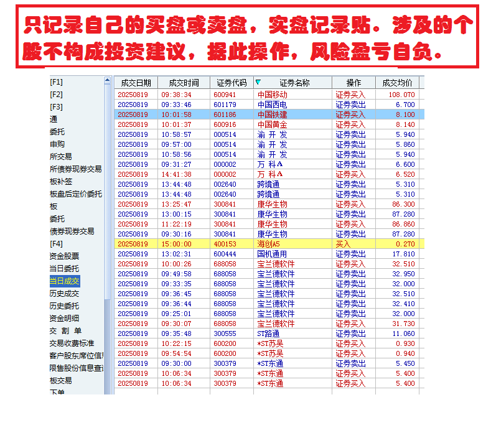Screen dimensions: 496x448
Task: Click the ST路通 stock name
Action: (x=269, y=334)
